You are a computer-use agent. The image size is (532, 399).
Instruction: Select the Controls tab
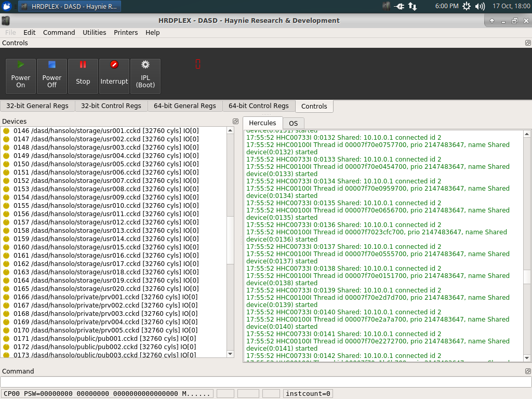tap(314, 106)
